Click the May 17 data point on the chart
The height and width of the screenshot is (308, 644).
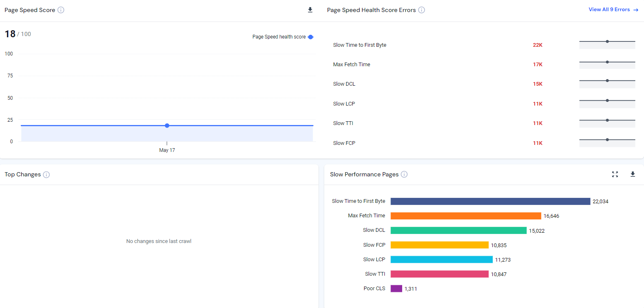point(167,125)
